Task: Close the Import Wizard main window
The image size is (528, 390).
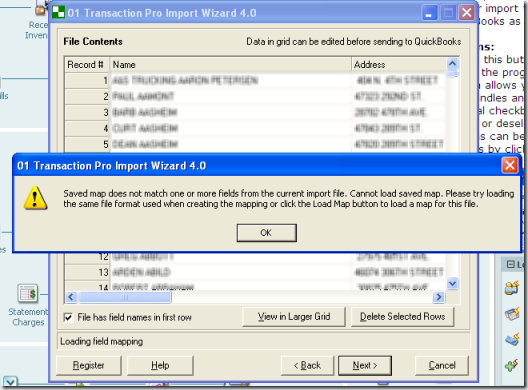Action: [467, 13]
